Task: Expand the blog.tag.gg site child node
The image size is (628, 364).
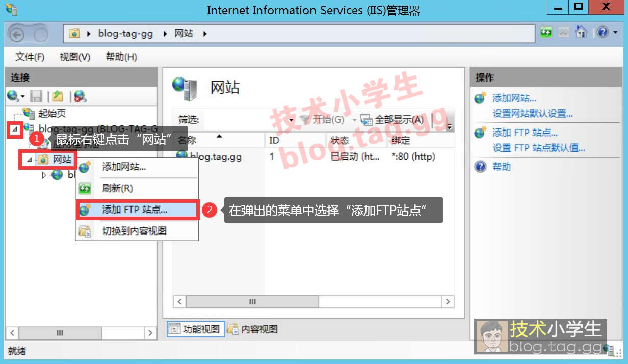Action: (44, 175)
